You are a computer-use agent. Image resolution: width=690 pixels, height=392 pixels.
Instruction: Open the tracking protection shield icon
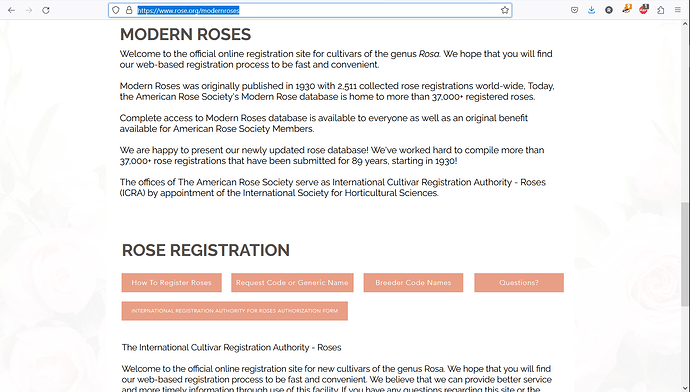116,10
